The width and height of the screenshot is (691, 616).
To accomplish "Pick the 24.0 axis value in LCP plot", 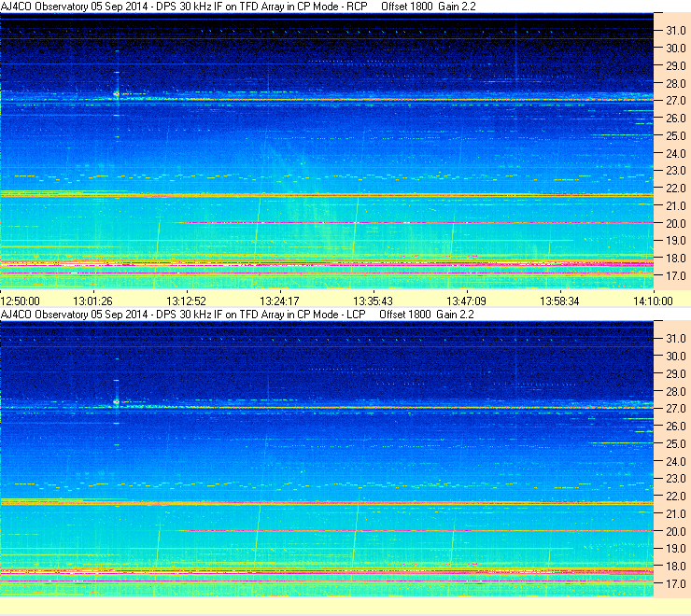I will [x=676, y=461].
